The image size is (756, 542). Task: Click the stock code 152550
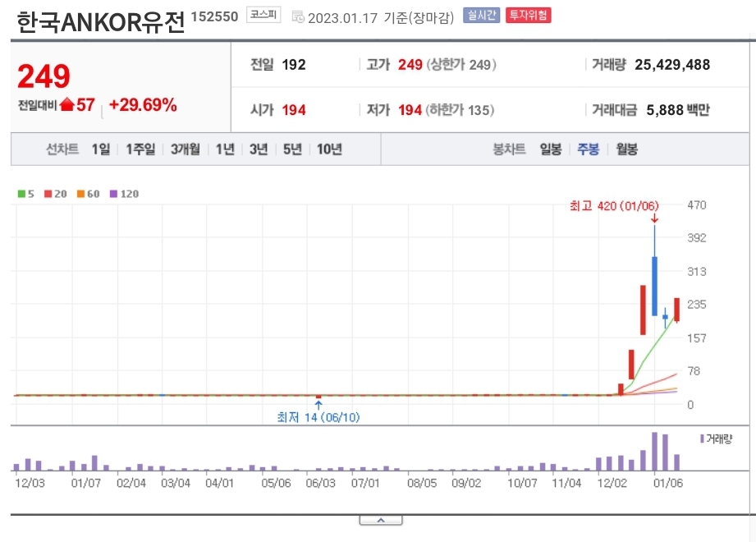coord(214,17)
